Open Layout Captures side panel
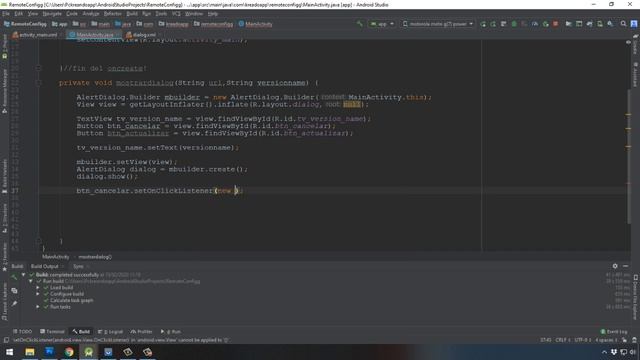Viewport: 640px width, 360px height. [x=4, y=302]
